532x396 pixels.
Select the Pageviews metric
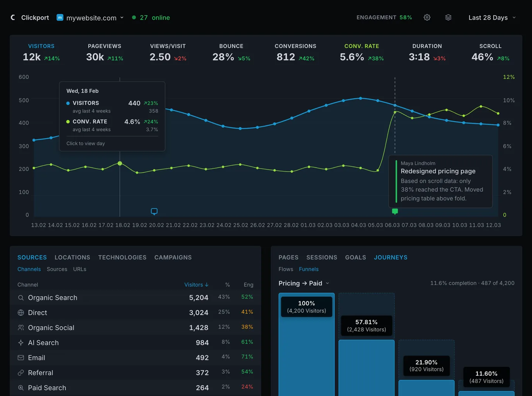(105, 53)
